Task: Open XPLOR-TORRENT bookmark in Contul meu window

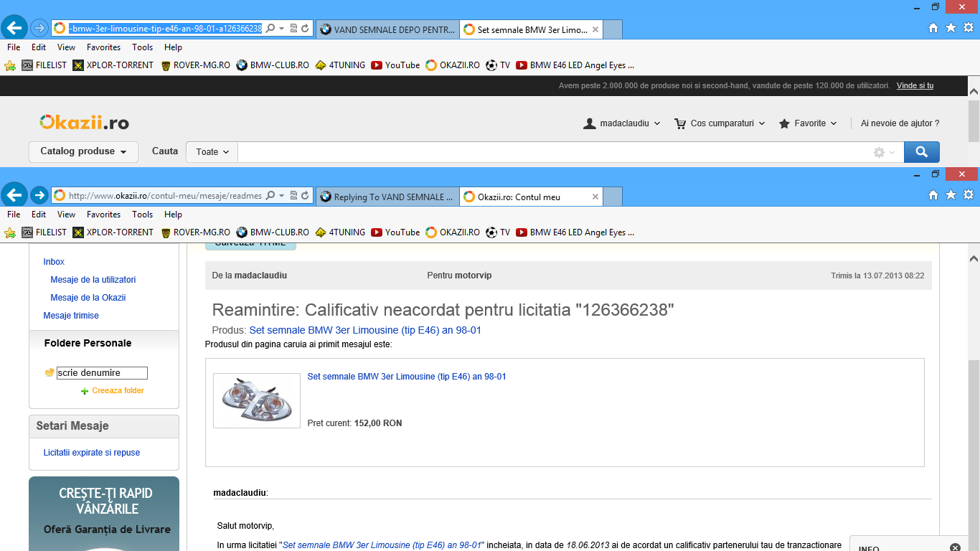Action: (x=113, y=232)
